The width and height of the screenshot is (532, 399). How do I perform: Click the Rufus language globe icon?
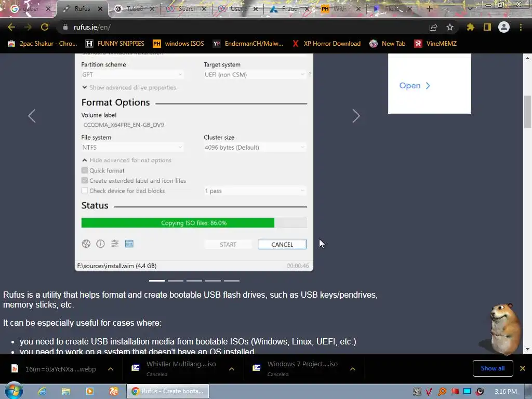[86, 244]
